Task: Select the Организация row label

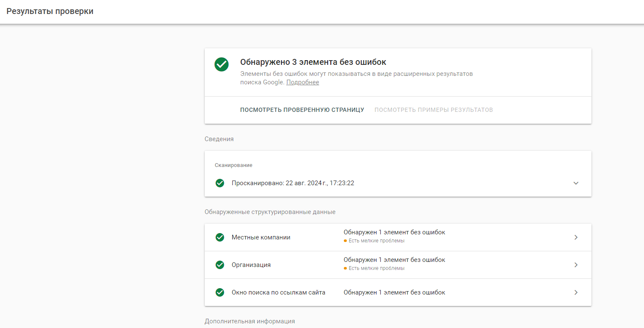Action: (x=251, y=265)
